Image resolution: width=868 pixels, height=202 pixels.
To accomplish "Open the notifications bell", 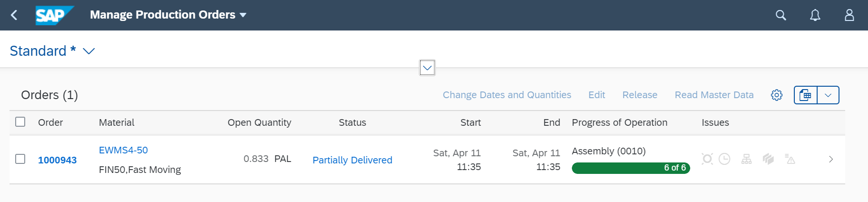I will click(815, 15).
